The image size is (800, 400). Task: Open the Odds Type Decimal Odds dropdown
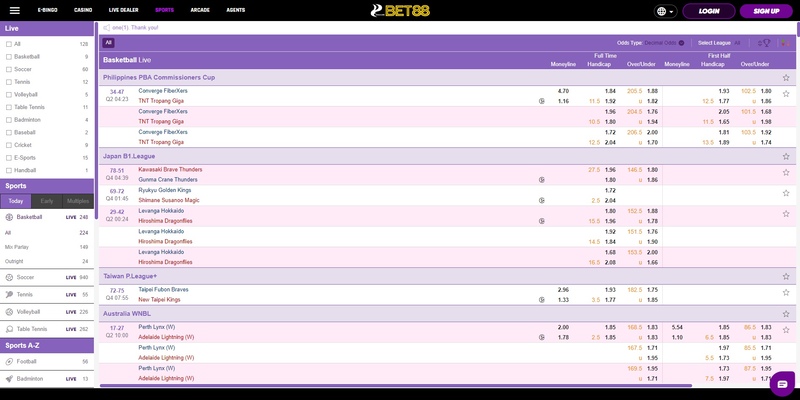(x=664, y=43)
